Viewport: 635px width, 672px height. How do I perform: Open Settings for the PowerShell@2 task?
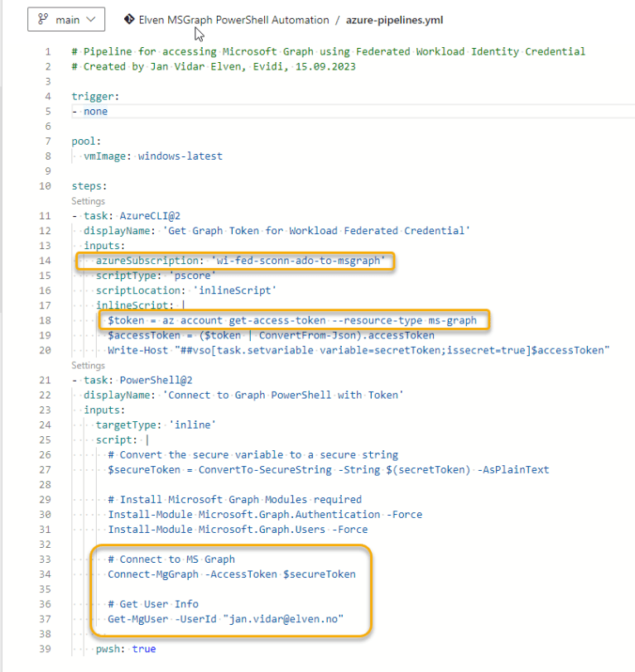click(88, 365)
